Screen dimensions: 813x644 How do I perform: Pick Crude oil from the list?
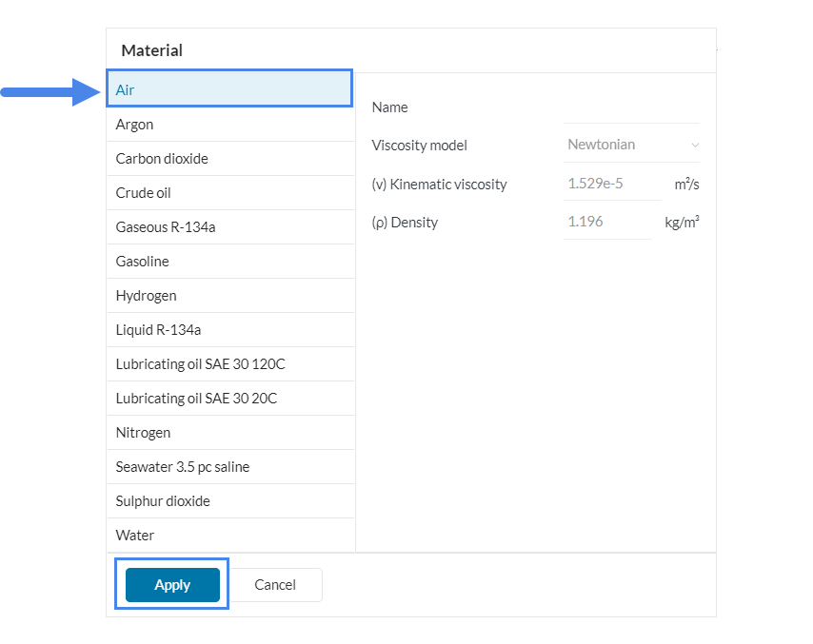[x=228, y=193]
